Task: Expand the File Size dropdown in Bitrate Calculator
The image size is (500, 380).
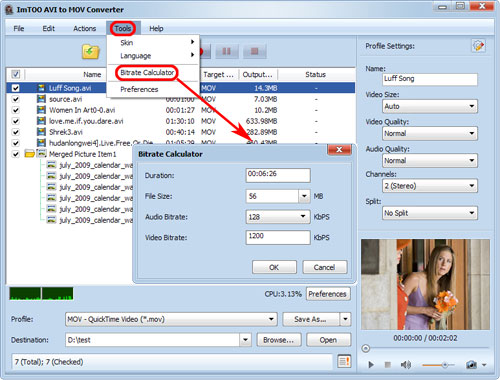Action: tap(304, 196)
